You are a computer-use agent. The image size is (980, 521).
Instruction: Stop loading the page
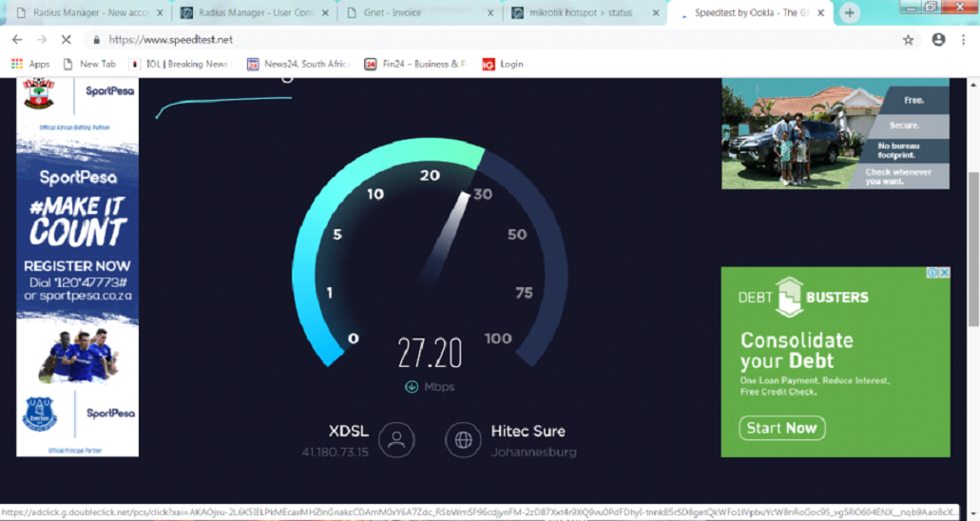66,39
